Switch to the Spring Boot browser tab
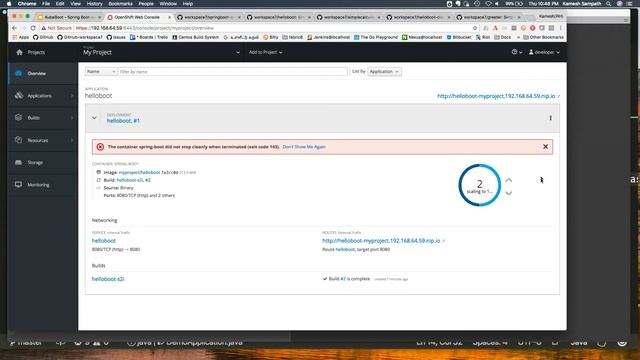The image size is (640, 360). [68, 17]
